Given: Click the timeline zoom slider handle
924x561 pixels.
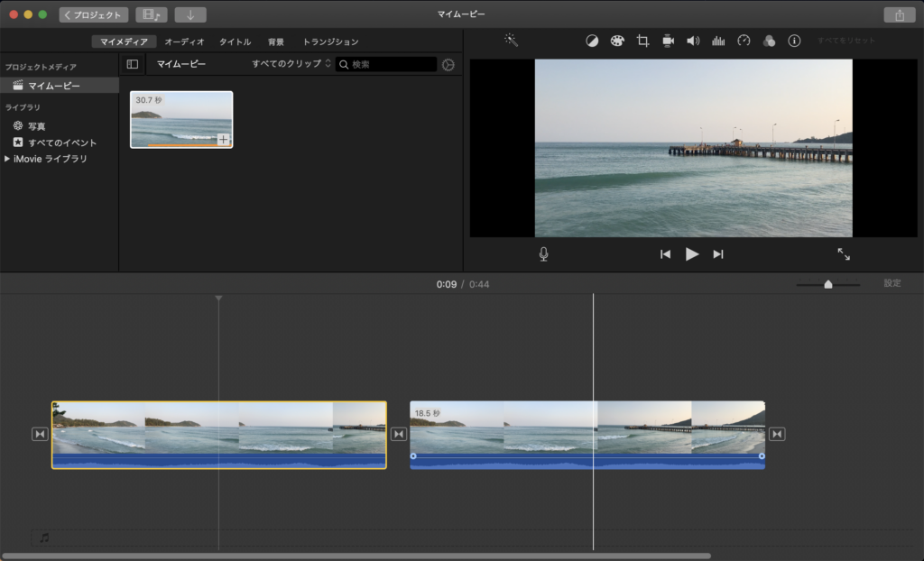Looking at the screenshot, I should click(828, 284).
